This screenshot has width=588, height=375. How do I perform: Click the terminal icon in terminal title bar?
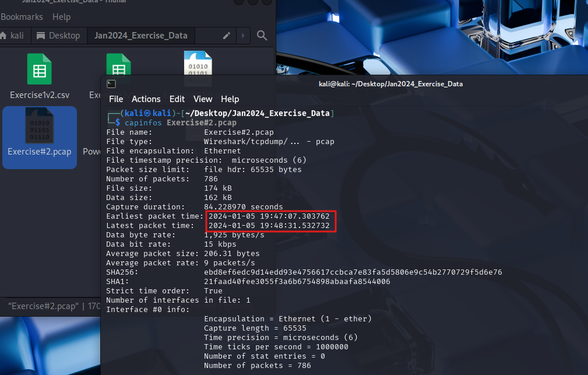[x=111, y=84]
